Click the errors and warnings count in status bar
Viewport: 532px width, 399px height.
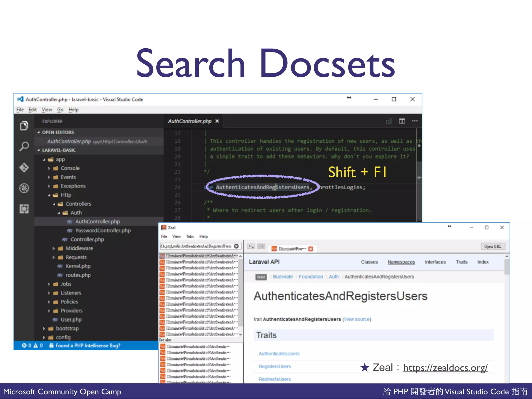pyautogui.click(x=32, y=345)
